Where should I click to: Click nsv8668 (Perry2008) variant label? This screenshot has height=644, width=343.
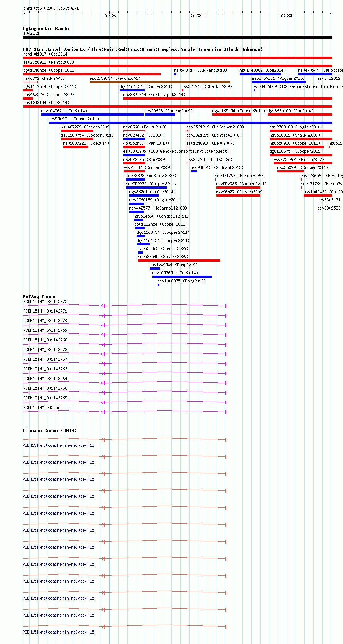(x=145, y=127)
